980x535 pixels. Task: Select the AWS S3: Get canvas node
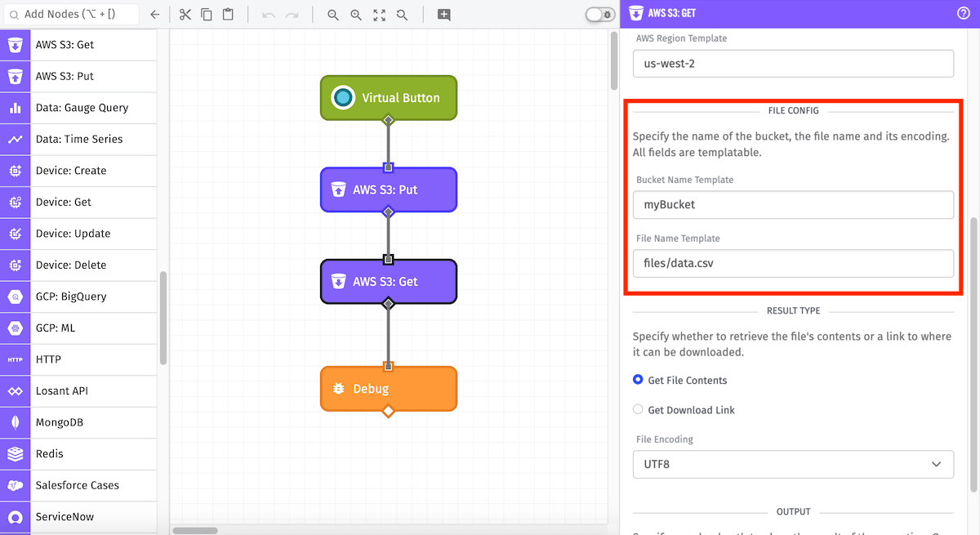coord(389,281)
